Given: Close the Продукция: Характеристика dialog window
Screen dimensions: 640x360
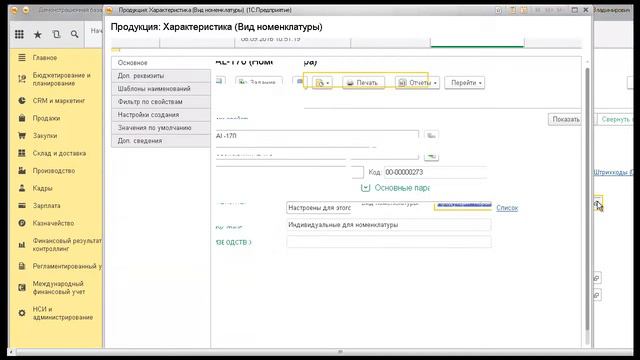Looking at the screenshot, I should point(586,10).
